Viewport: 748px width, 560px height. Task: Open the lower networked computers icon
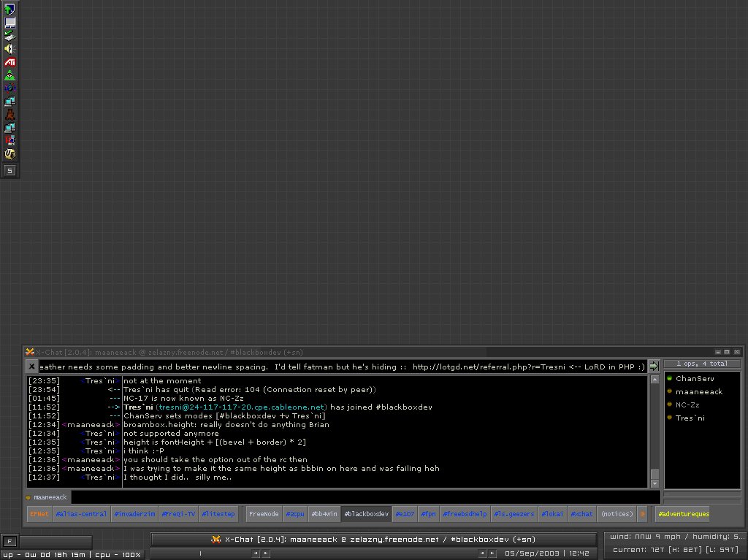[9, 127]
